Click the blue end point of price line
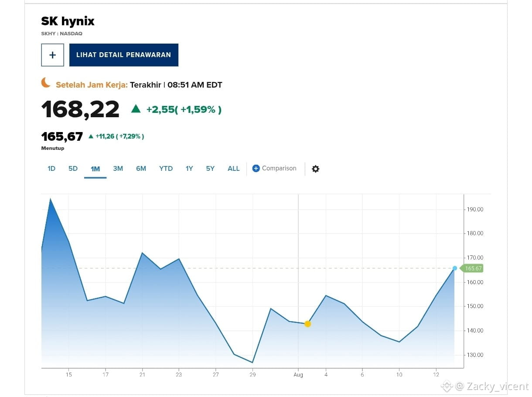Viewport: 532px width, 397px height. point(455,268)
